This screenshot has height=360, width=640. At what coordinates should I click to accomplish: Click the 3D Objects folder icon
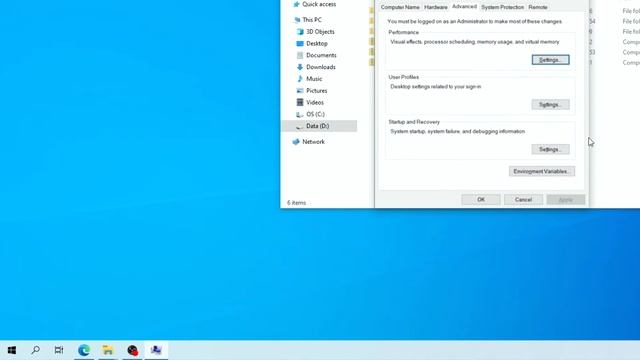coord(300,31)
